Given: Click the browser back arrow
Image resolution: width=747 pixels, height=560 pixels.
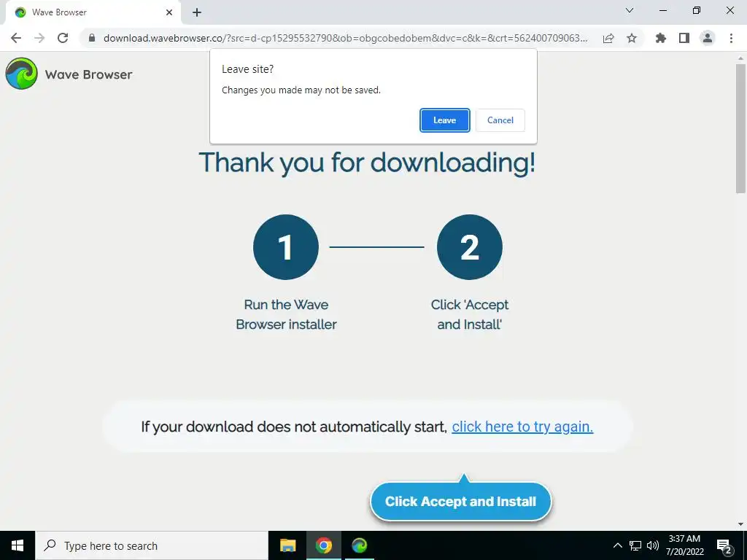Looking at the screenshot, I should pyautogui.click(x=16, y=38).
